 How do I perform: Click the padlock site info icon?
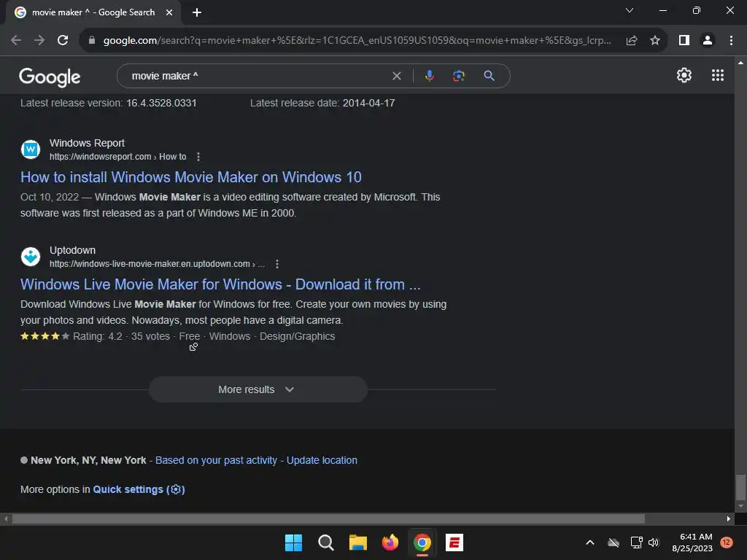pos(92,41)
